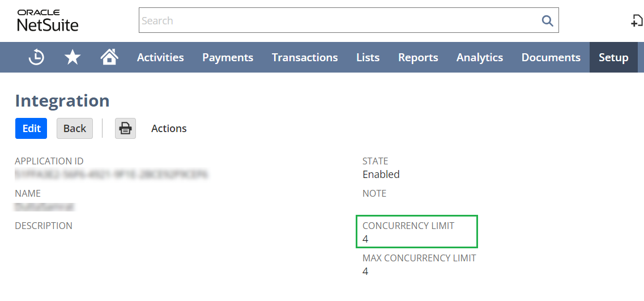The width and height of the screenshot is (644, 301).
Task: Open the Shortcuts star icon
Action: point(72,57)
